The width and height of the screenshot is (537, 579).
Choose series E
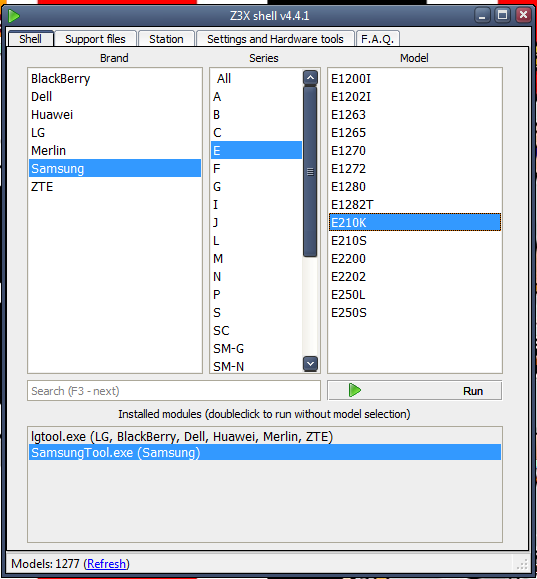click(x=256, y=150)
